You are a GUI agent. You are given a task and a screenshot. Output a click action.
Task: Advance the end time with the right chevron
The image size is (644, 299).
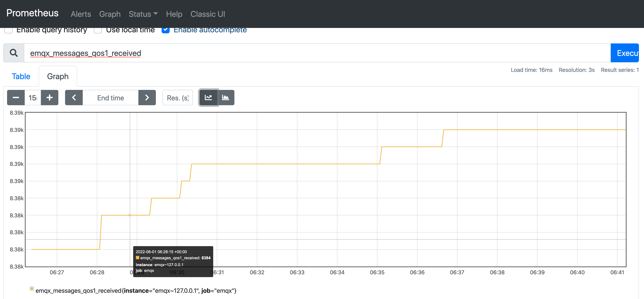click(147, 98)
